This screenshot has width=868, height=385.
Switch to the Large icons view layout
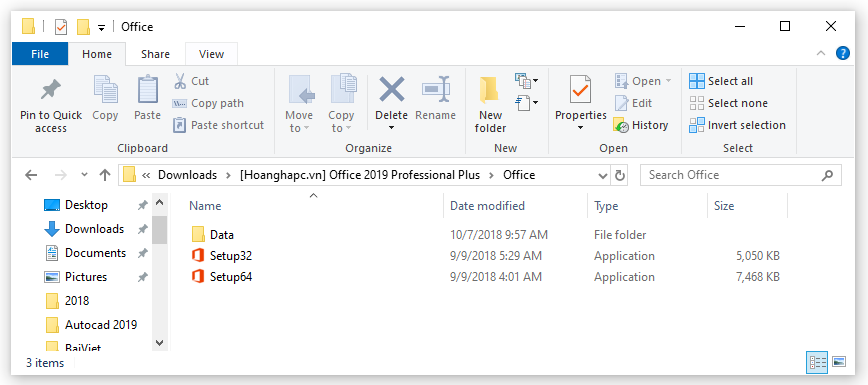click(839, 362)
